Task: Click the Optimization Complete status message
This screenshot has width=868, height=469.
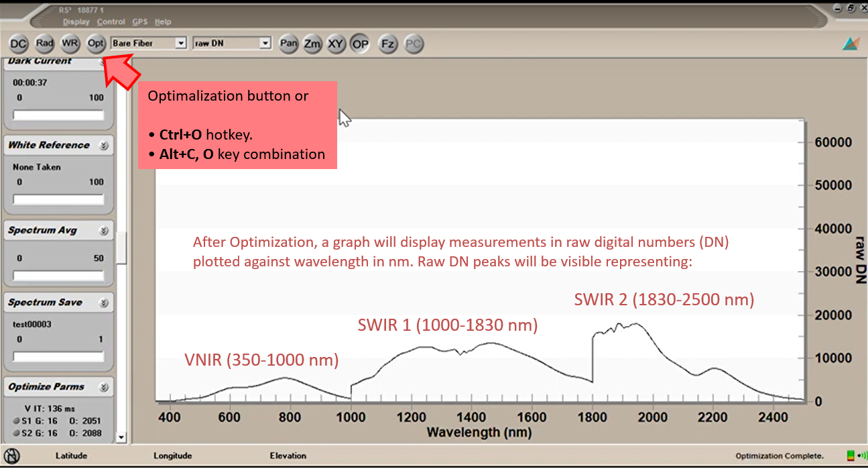Action: [x=780, y=456]
